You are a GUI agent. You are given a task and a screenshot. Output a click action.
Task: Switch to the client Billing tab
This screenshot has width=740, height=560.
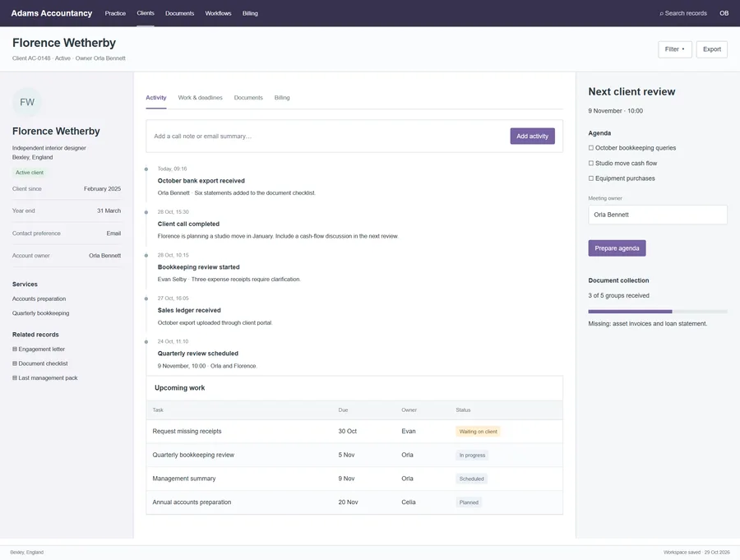point(282,98)
